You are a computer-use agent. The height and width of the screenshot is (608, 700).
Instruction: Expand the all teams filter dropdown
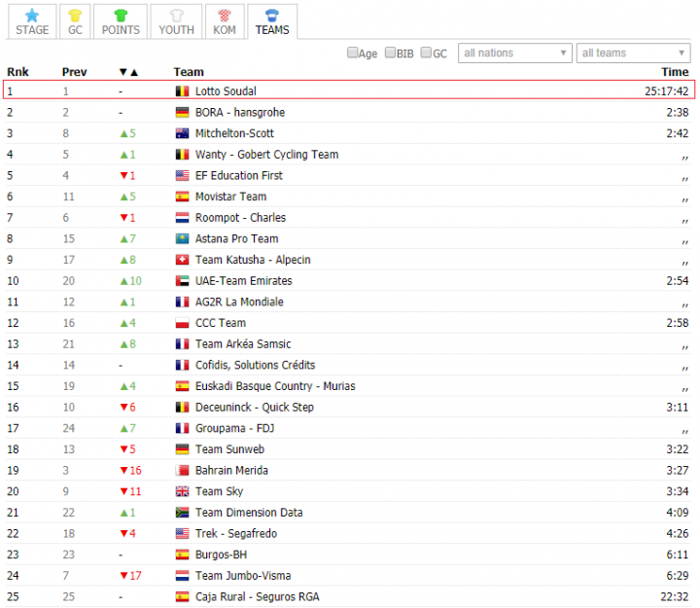coord(633,54)
